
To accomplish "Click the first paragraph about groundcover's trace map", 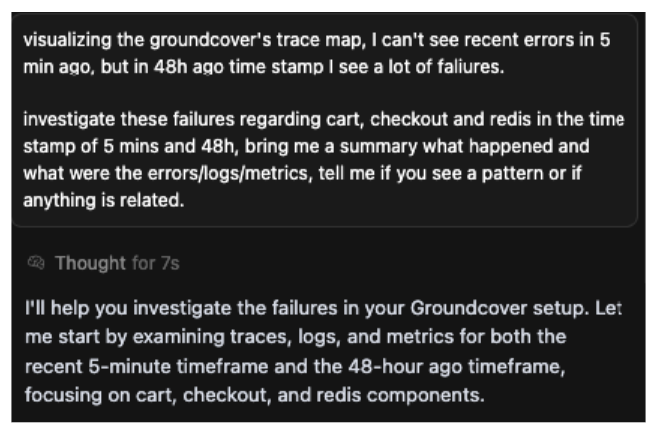I will 317,53.
